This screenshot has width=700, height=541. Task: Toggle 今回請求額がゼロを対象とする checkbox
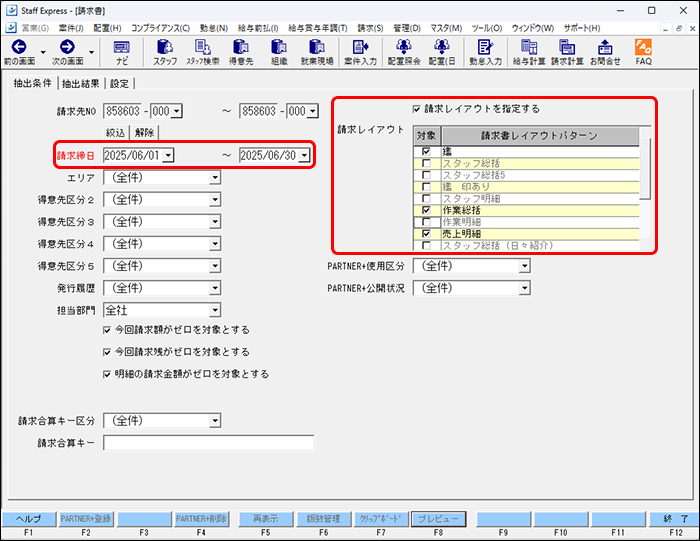tap(107, 330)
